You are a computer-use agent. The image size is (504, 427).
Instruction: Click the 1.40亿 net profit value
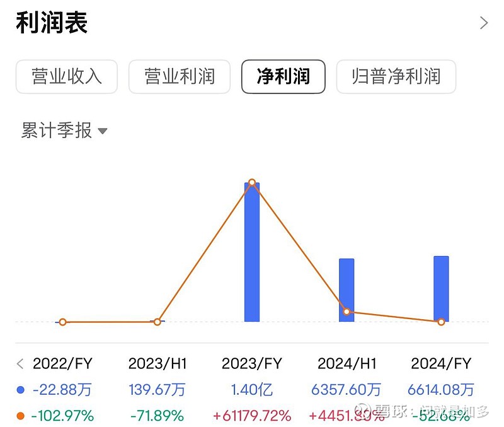tap(252, 390)
